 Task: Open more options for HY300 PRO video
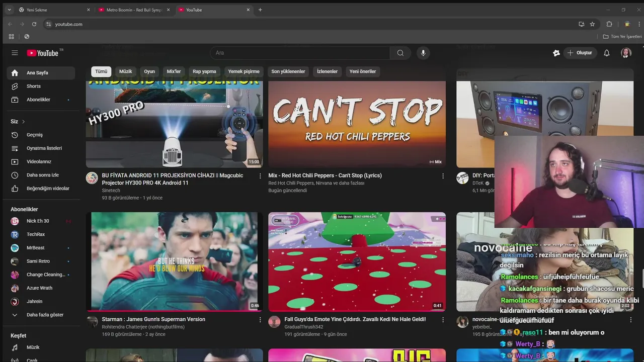[260, 176]
